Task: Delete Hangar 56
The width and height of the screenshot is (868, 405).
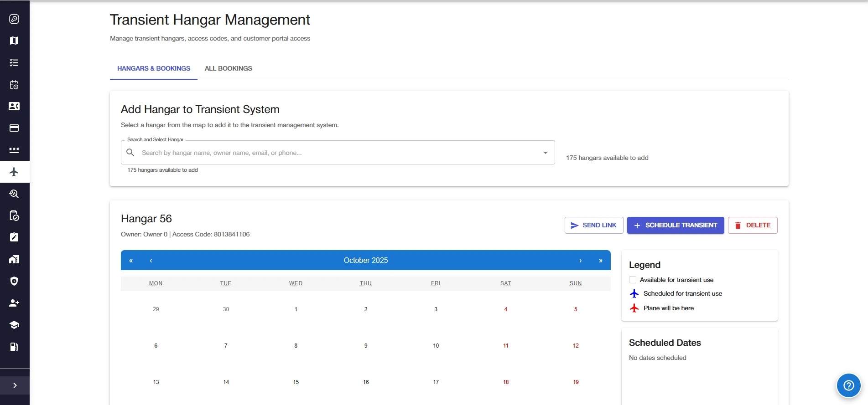Action: coord(752,225)
